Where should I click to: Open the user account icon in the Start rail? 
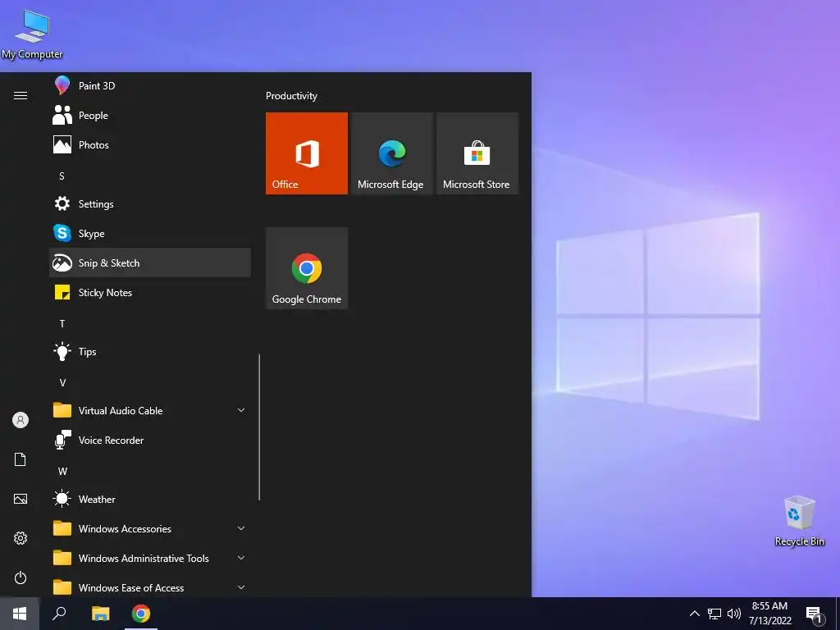[x=21, y=420]
